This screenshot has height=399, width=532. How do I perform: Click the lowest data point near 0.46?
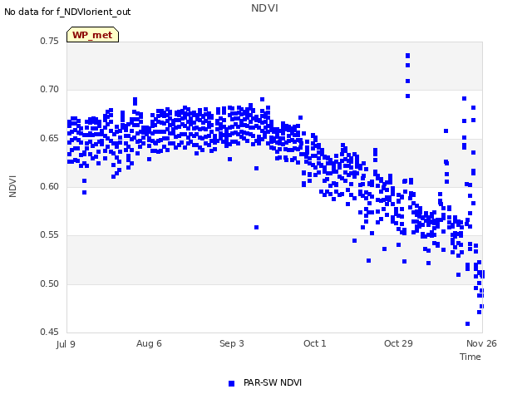[x=467, y=323]
